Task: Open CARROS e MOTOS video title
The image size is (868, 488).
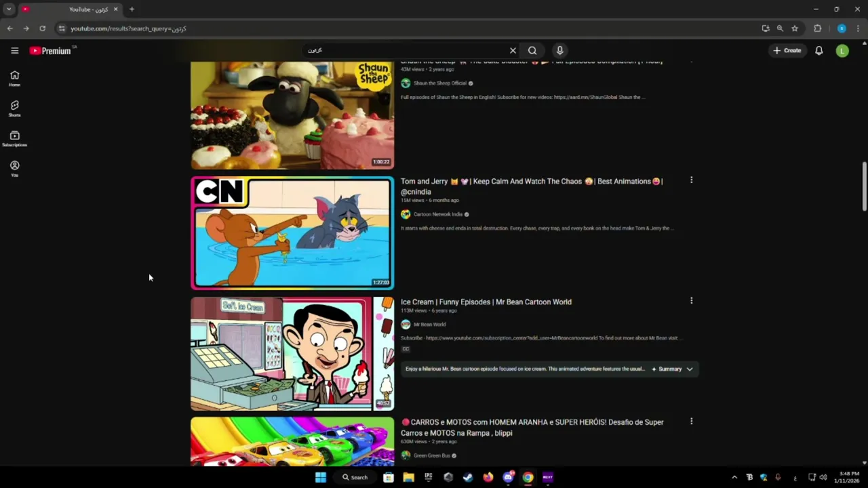Action: pyautogui.click(x=532, y=428)
